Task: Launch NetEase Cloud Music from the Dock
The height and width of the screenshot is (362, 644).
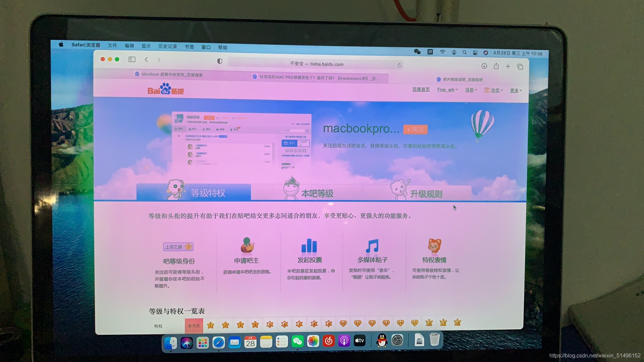Action: pos(329,341)
